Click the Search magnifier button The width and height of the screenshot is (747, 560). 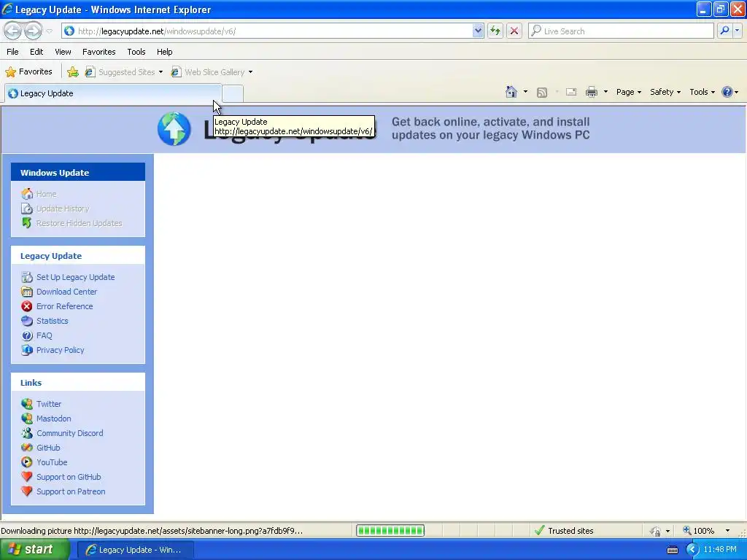[x=724, y=31]
